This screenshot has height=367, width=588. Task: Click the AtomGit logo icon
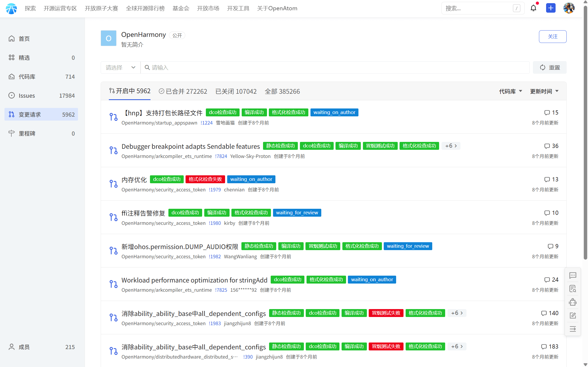click(11, 8)
